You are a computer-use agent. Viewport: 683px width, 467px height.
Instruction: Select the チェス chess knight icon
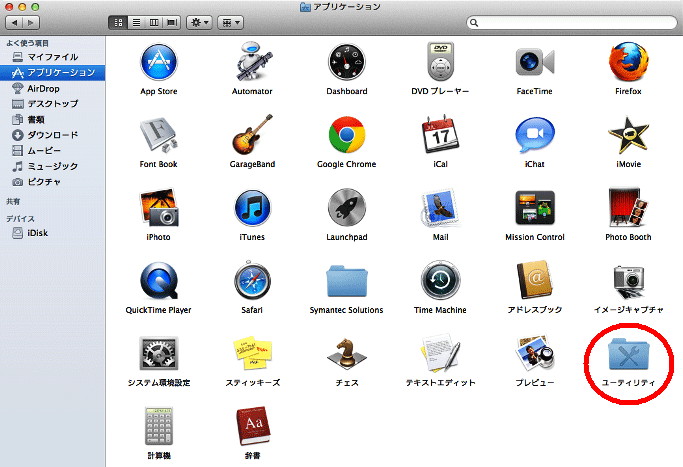(347, 353)
